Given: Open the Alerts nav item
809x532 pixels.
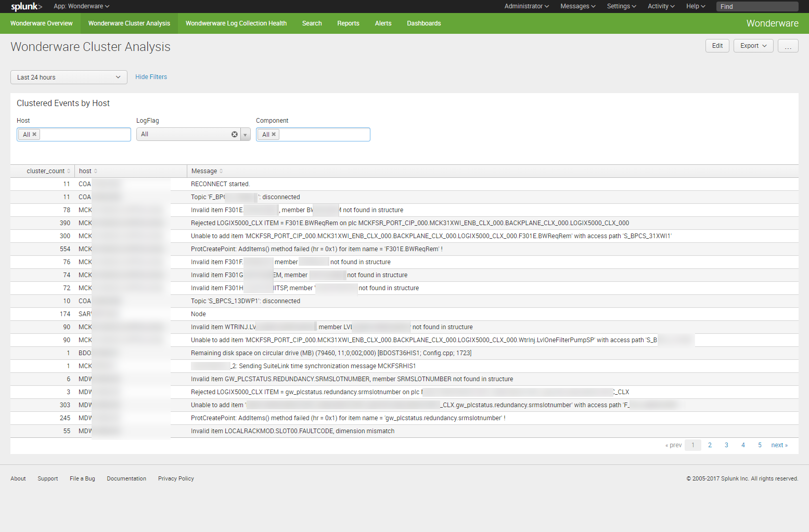Looking at the screenshot, I should [383, 23].
